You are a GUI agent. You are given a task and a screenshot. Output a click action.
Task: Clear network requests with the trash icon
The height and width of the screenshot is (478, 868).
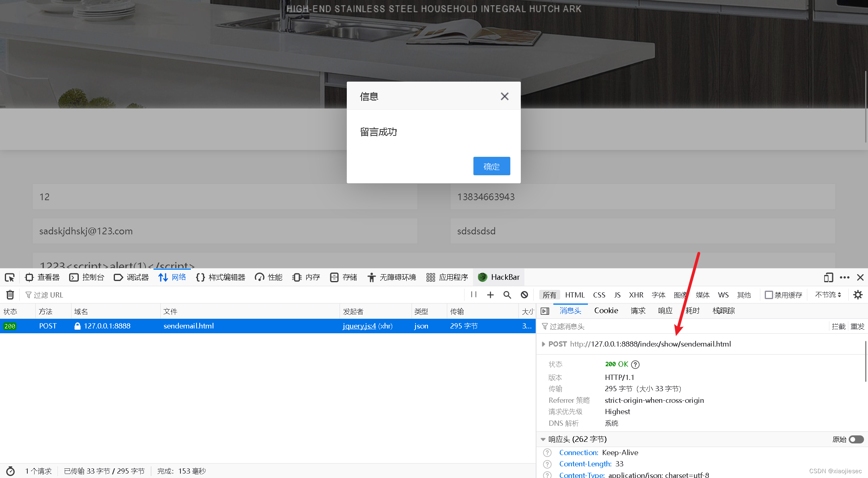click(x=10, y=295)
